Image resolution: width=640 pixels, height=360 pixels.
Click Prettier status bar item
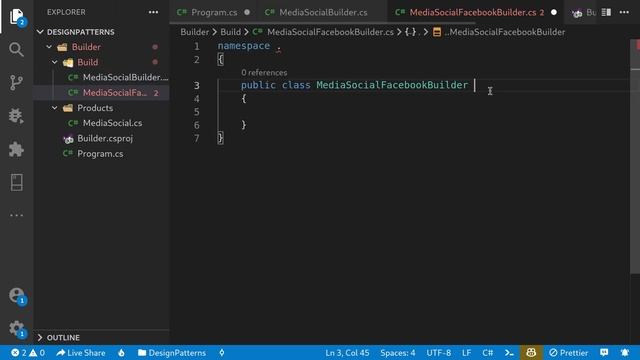569,353
